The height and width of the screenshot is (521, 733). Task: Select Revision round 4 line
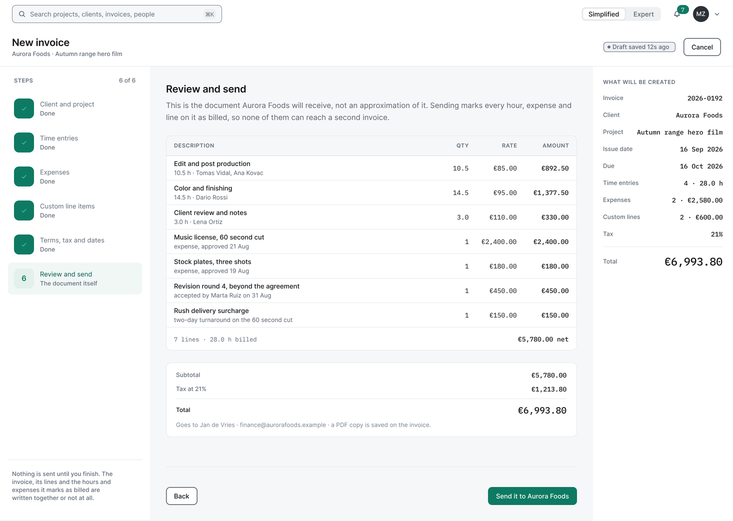point(371,290)
